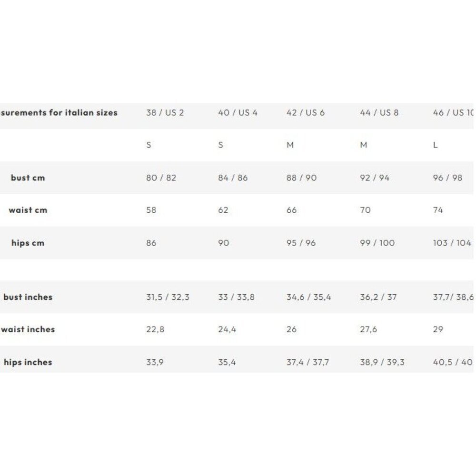Select the hips inches value 33,9
Screen dimensions: 476x476
[155, 362]
